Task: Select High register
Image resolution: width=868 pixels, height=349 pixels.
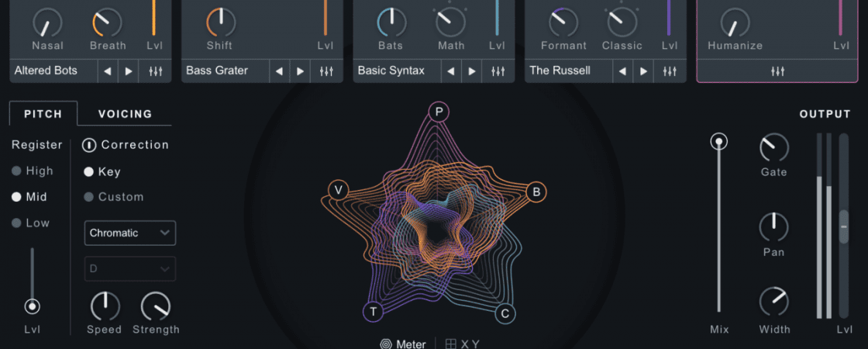Action: 33,171
